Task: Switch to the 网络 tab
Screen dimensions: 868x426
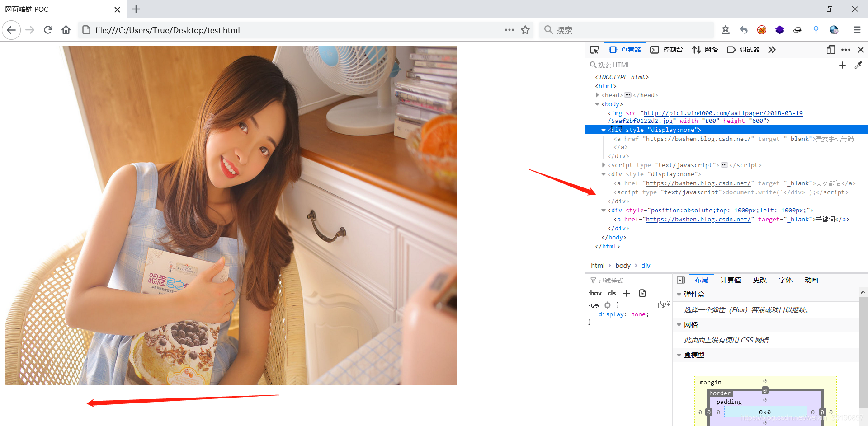Action: [705, 50]
